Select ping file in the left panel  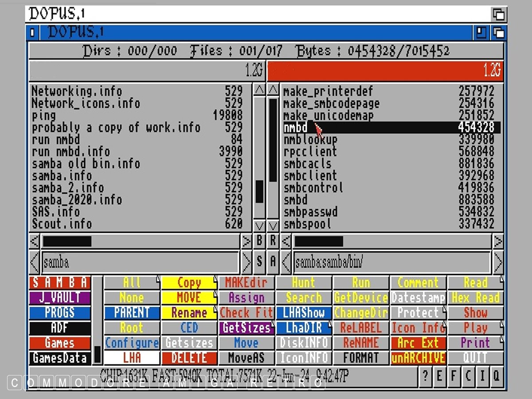point(44,116)
